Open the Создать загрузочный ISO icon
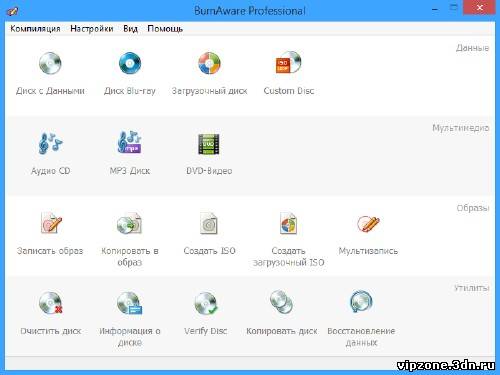The height and width of the screenshot is (375, 500). (x=289, y=223)
